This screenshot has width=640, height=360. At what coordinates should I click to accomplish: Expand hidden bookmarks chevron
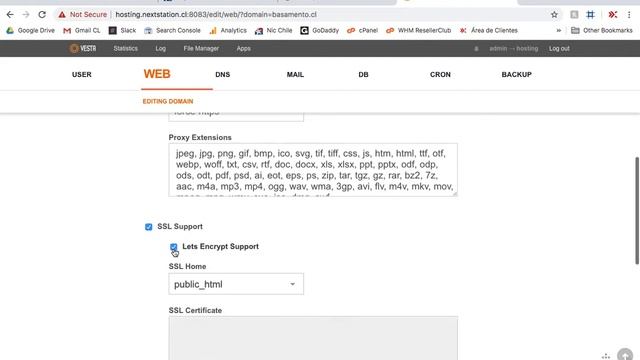(x=558, y=30)
